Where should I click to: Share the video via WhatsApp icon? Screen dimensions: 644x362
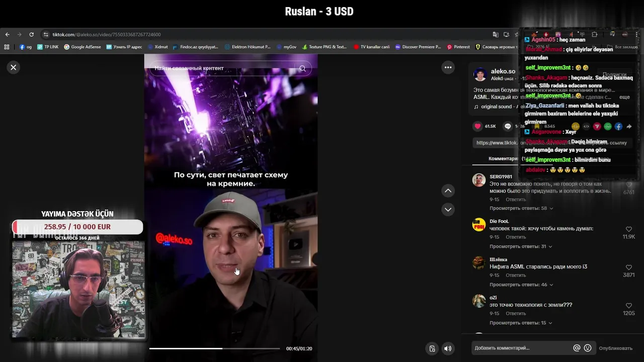[x=608, y=126]
